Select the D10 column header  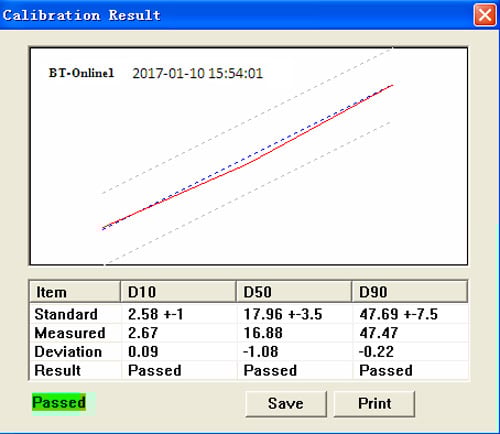coord(178,292)
